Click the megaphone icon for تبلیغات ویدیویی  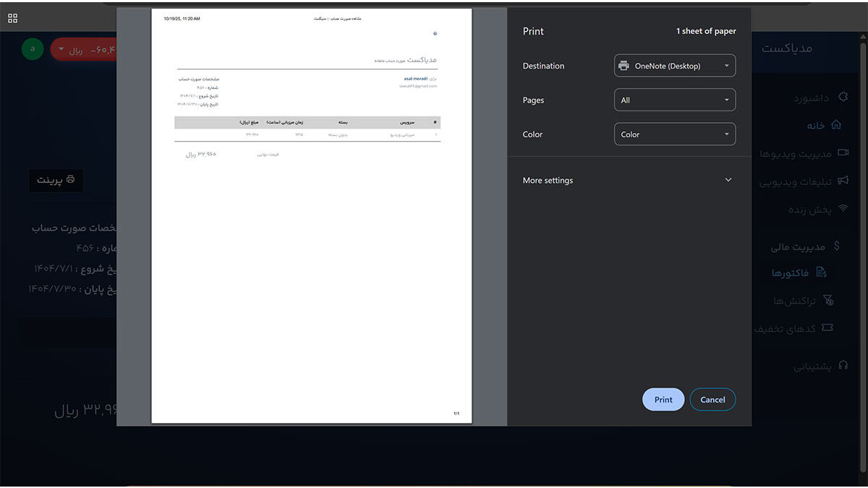(843, 181)
